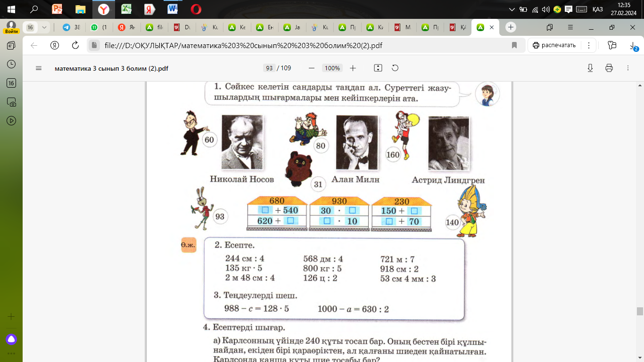Screen dimensions: 644x362
Task: Switch to the Telegram tab
Action: (71, 27)
